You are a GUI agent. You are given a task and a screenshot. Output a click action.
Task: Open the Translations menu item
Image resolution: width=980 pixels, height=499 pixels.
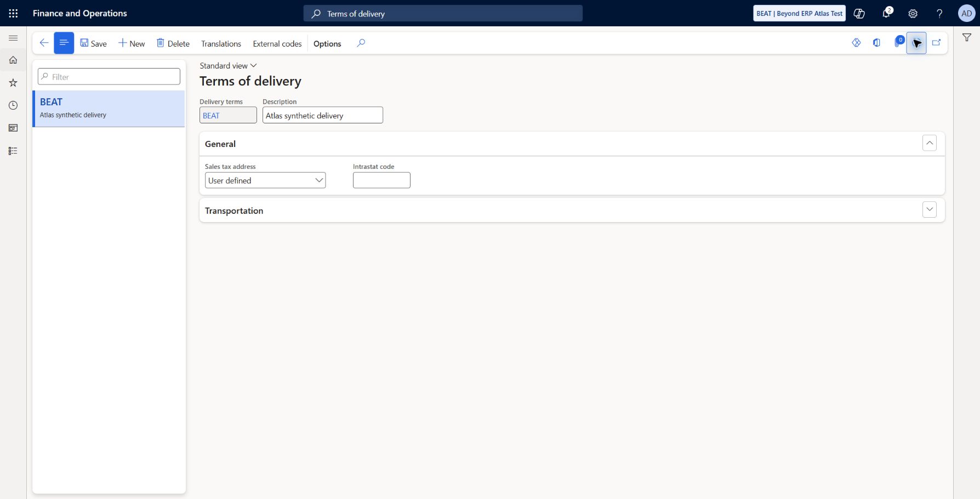tap(221, 44)
